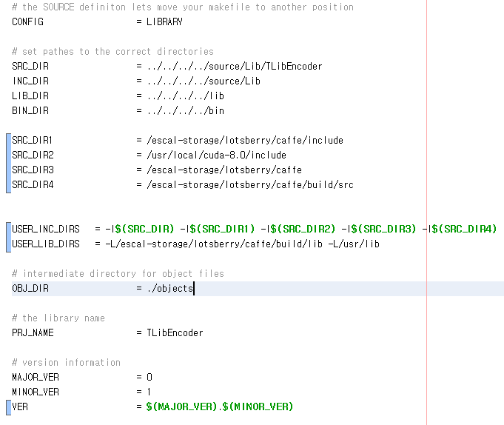504x425 pixels.
Task: Click the blue change marker beside USER_INC_DIRS
Action: (9, 237)
